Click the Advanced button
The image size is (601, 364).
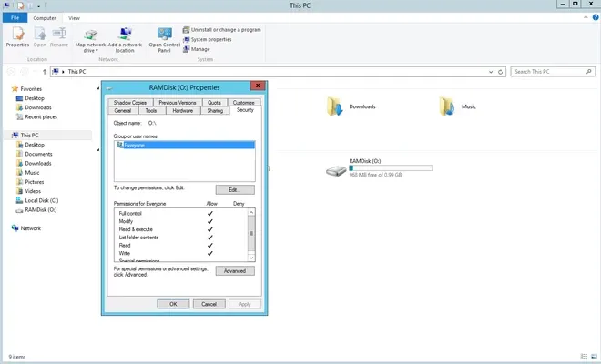(x=234, y=271)
